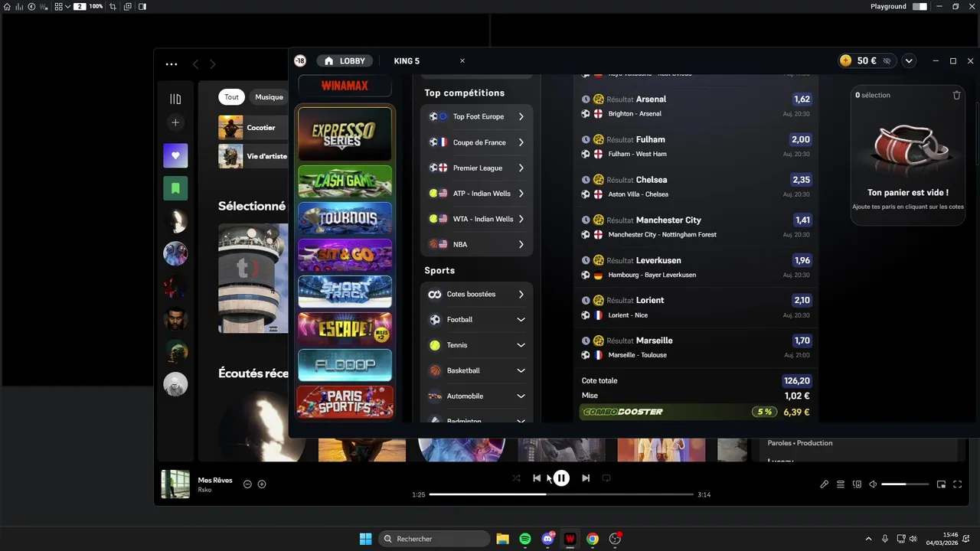Open WTA - Indian Wells competition

(476, 219)
